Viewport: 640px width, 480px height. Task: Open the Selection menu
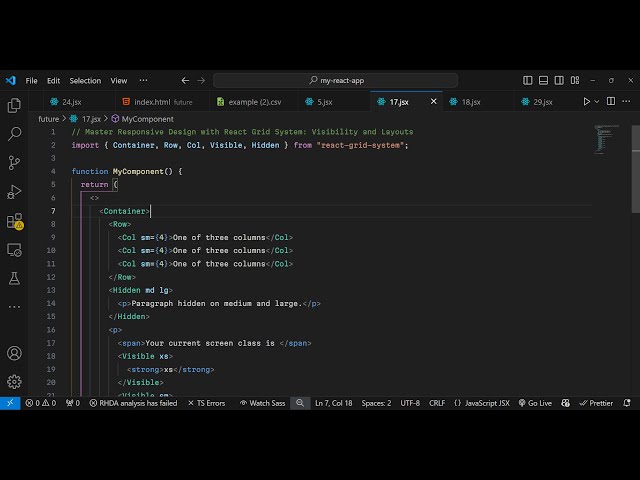(85, 81)
